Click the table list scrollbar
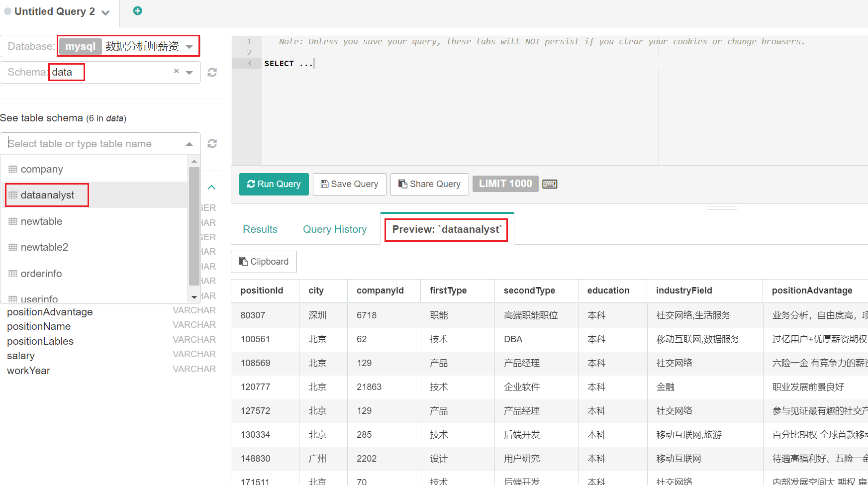The height and width of the screenshot is (485, 868). coord(194,226)
